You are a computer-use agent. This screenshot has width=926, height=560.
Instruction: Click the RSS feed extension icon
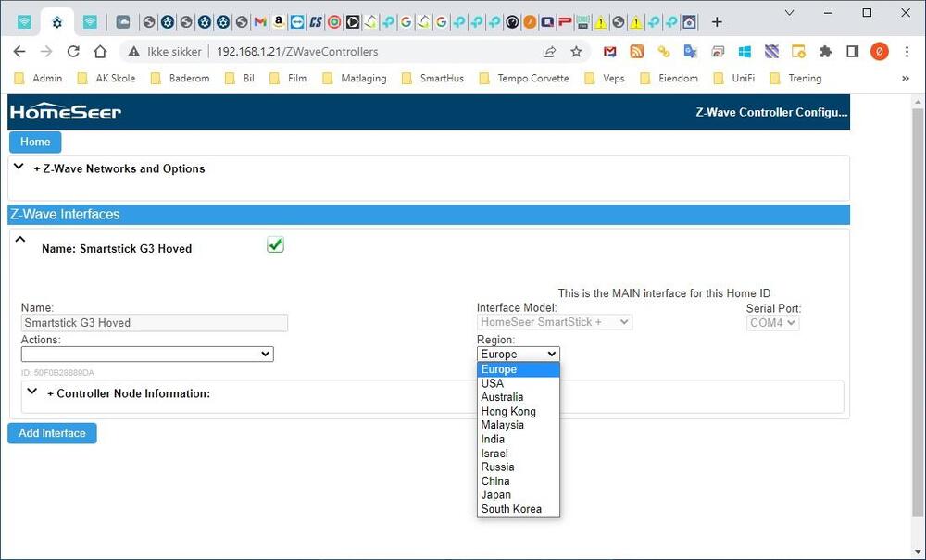636,52
